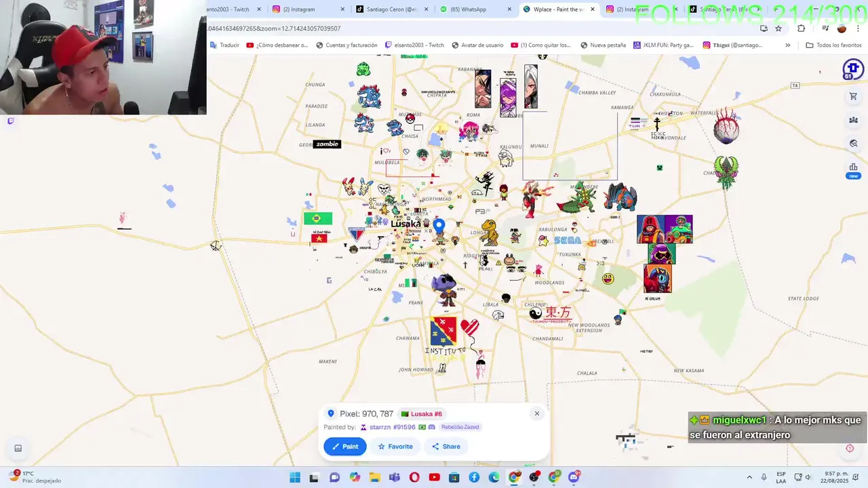The height and width of the screenshot is (488, 868).
Task: Open the alliance group people icon
Action: [x=853, y=120]
